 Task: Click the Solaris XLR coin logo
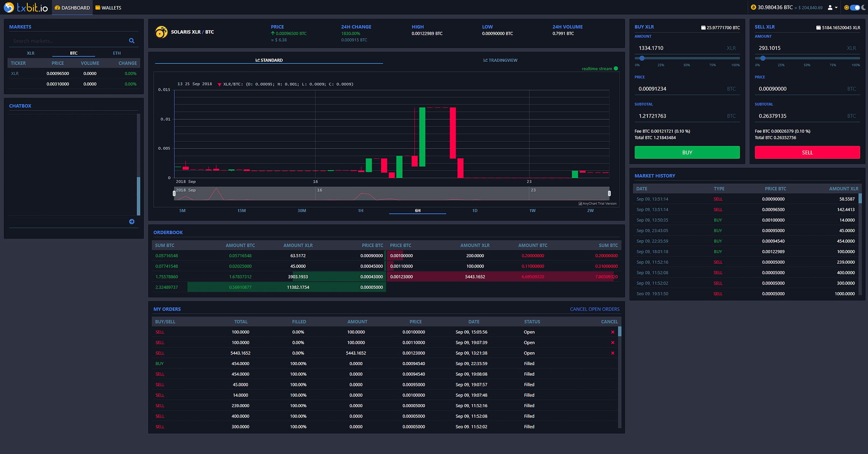tap(161, 32)
